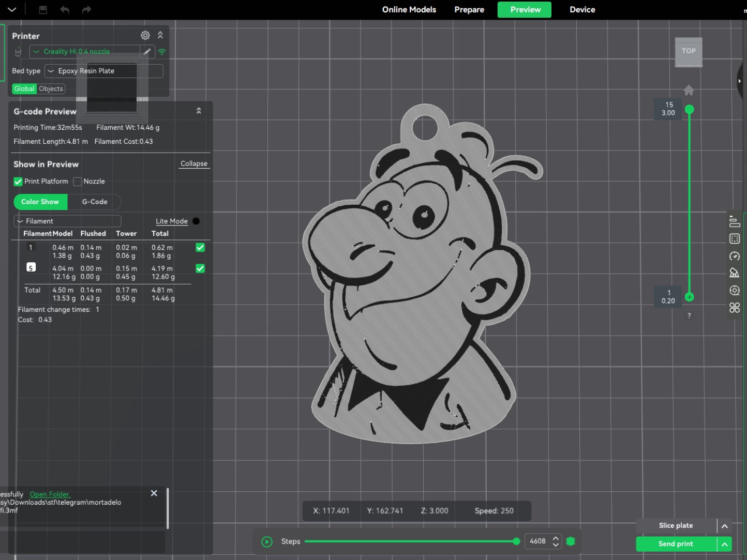The height and width of the screenshot is (560, 747).
Task: Toggle the Print Platform checkbox
Action: tap(18, 181)
